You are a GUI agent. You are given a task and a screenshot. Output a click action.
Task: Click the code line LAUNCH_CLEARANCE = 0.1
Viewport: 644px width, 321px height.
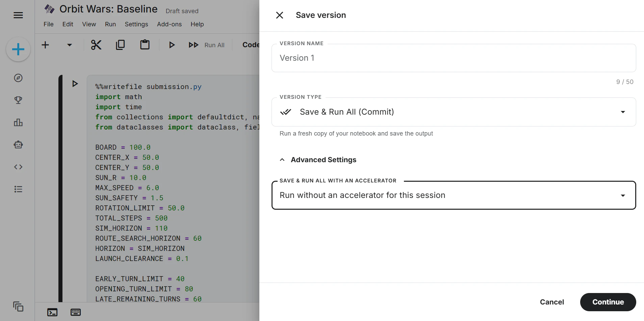[142, 259]
